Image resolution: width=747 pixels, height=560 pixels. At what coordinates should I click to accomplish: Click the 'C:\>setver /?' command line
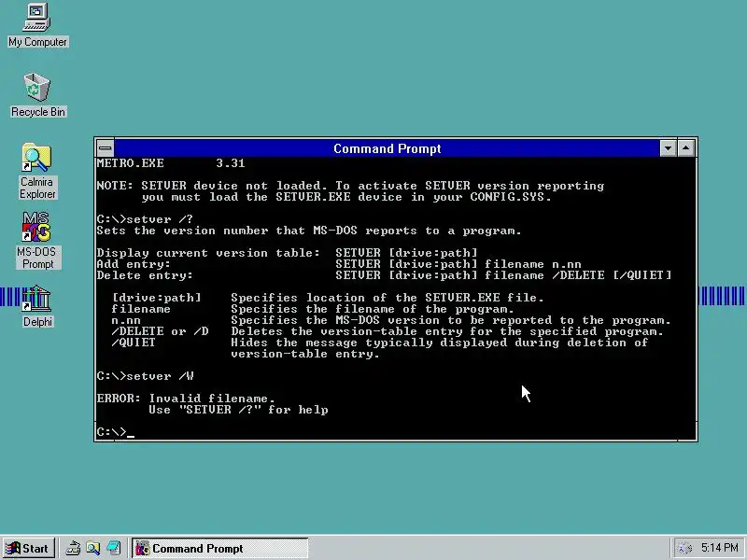[x=145, y=219]
